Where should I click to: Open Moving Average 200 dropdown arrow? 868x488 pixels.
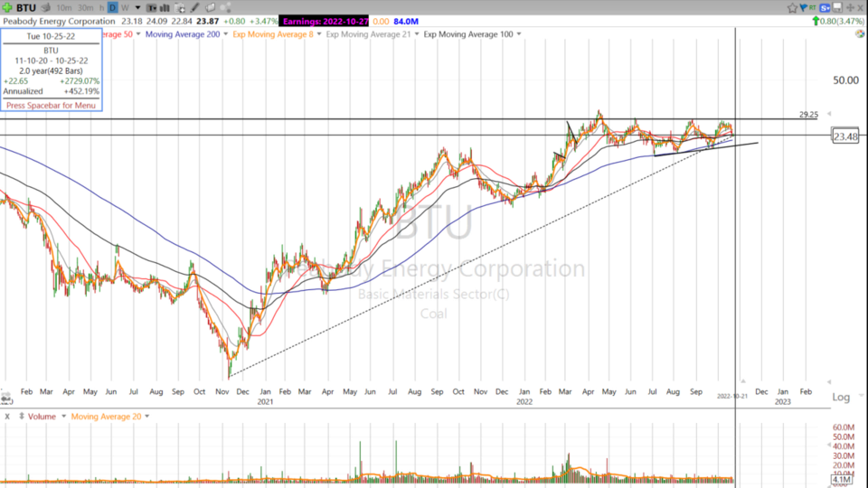coord(225,33)
